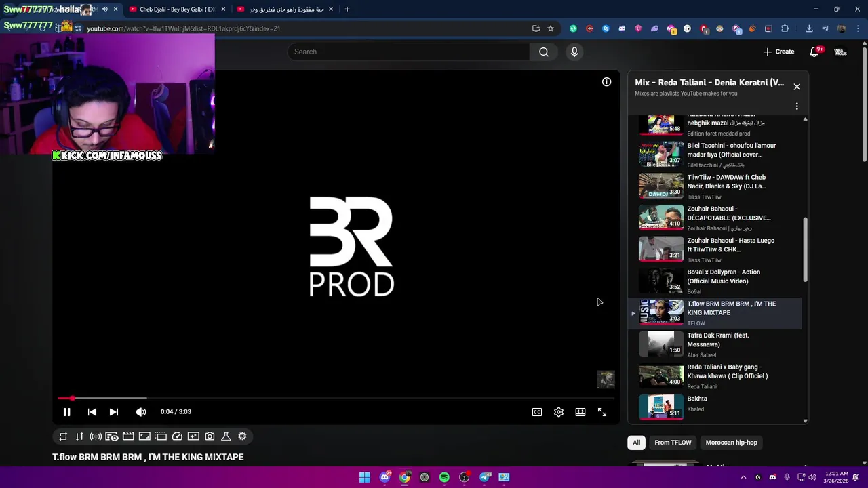Close the Mix playlist panel

(797, 87)
